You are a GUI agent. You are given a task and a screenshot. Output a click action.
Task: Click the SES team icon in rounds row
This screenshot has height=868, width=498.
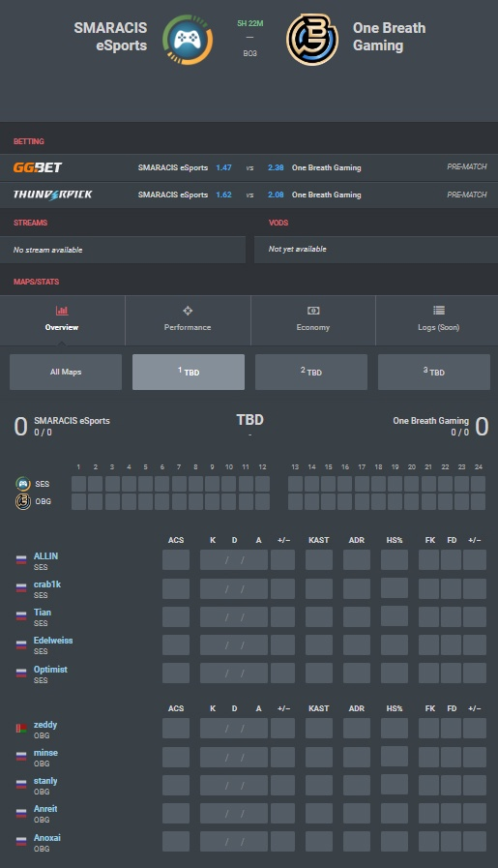tap(22, 484)
